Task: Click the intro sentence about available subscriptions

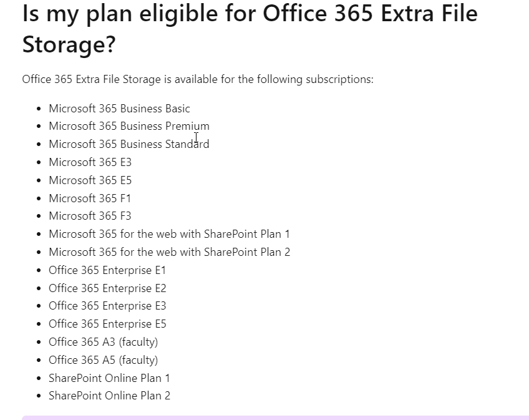Action: click(x=198, y=79)
